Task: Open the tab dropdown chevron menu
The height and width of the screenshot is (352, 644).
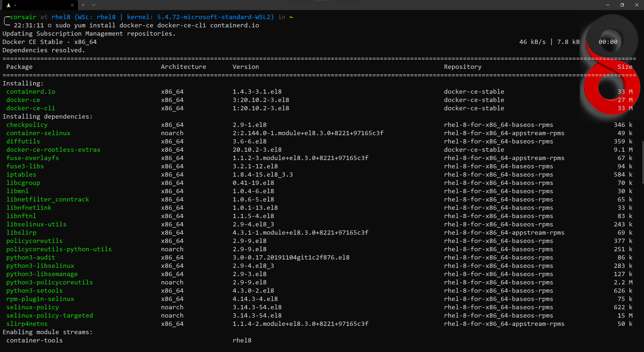Action: click(94, 5)
